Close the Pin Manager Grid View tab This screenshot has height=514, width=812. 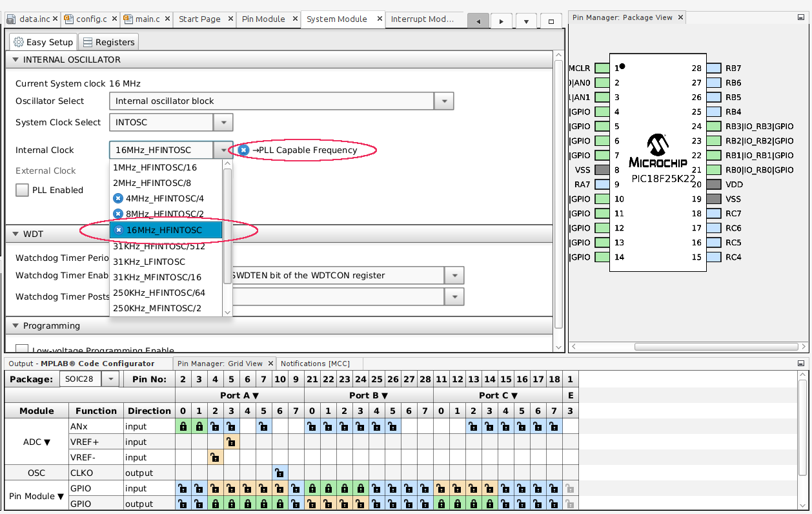coord(271,364)
